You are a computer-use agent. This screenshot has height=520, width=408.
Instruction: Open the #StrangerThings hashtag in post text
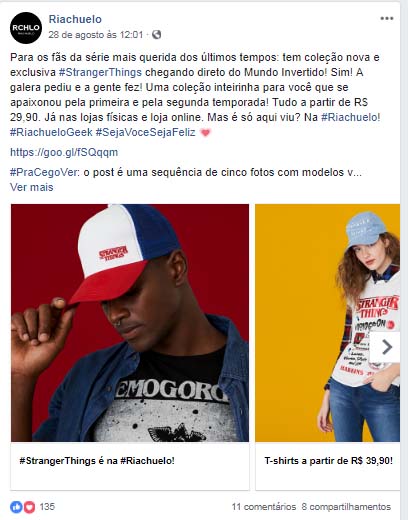pos(100,72)
